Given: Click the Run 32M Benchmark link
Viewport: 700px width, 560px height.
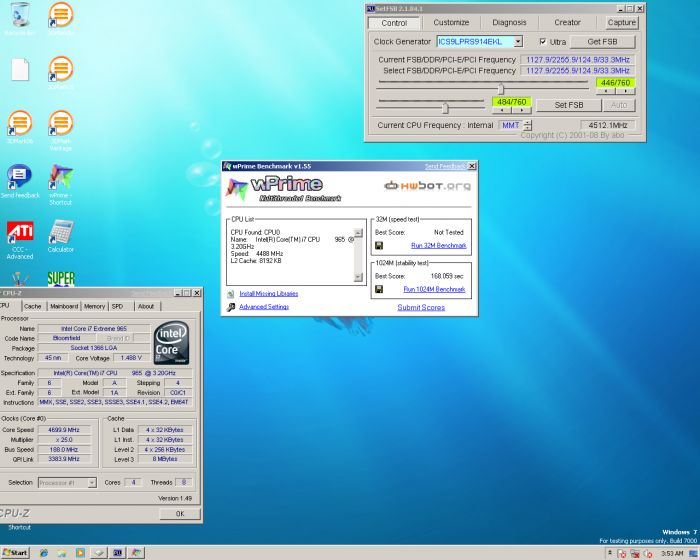Looking at the screenshot, I should [x=438, y=246].
